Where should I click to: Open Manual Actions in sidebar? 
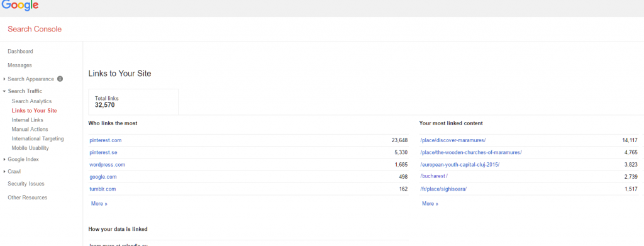pyautogui.click(x=30, y=130)
